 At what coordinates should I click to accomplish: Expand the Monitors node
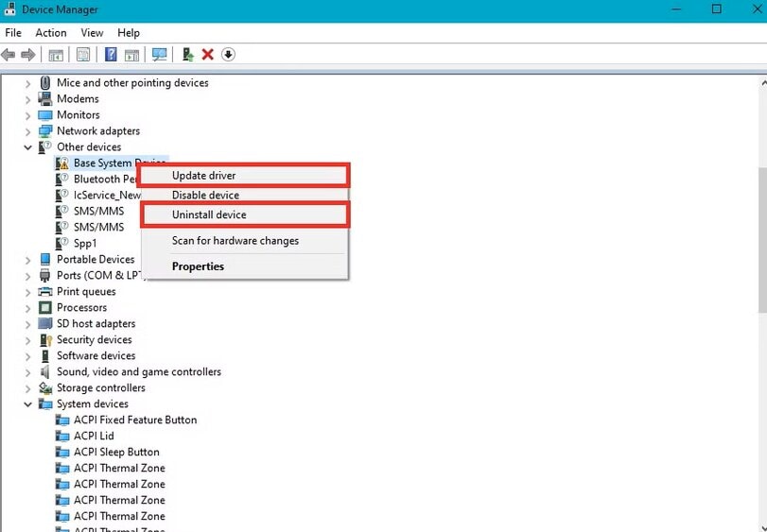click(27, 116)
